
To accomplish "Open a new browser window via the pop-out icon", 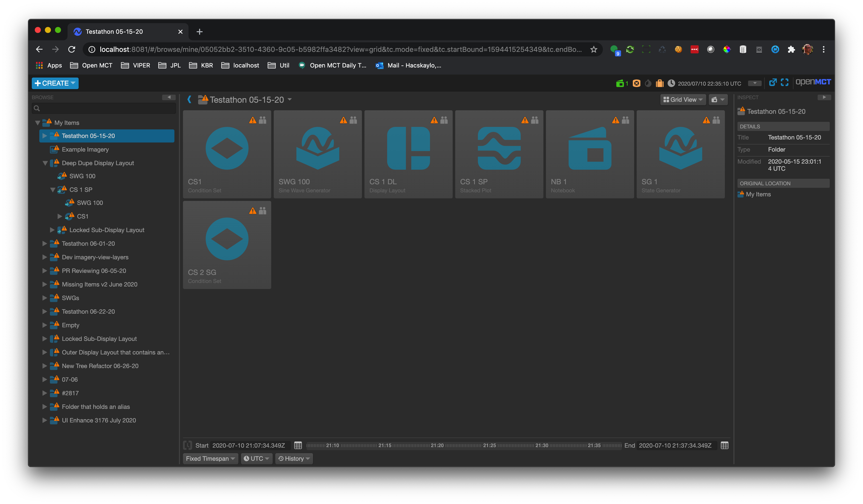I will pyautogui.click(x=773, y=83).
